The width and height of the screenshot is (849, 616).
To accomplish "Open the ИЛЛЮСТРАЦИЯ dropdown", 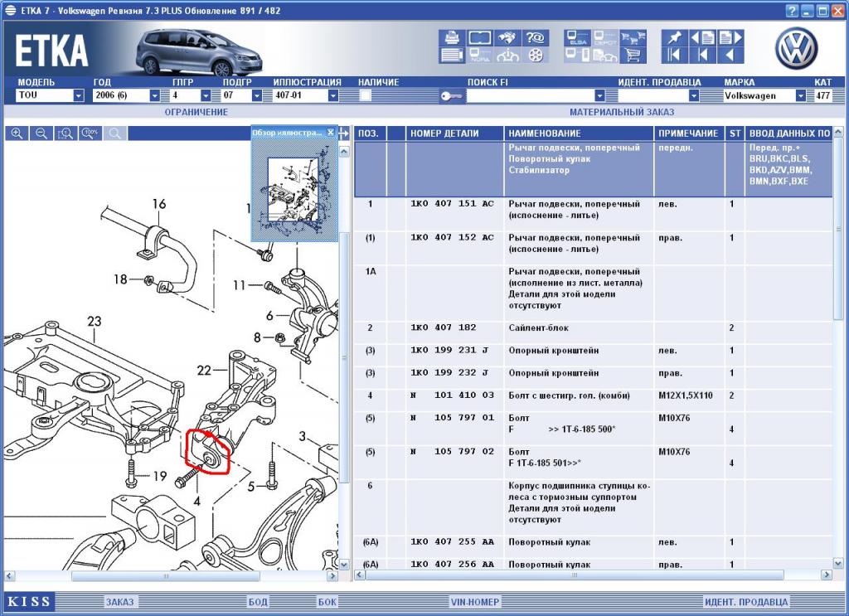I will tap(333, 95).
